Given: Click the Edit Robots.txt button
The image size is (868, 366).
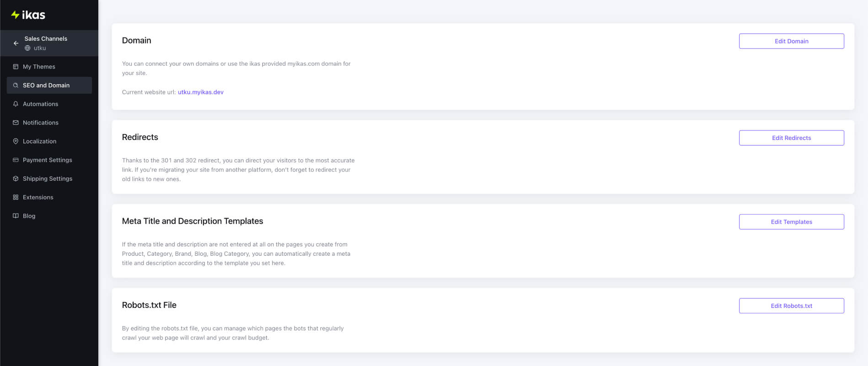Looking at the screenshot, I should point(791,306).
